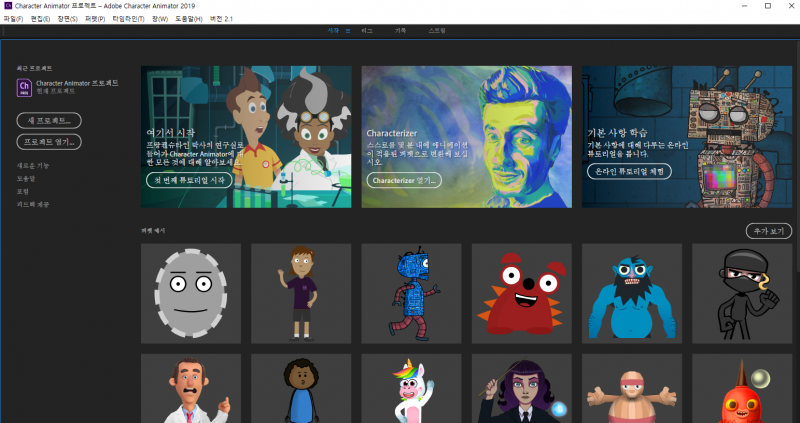
Task: Open the 타임라인(T) menu
Action: (127, 19)
